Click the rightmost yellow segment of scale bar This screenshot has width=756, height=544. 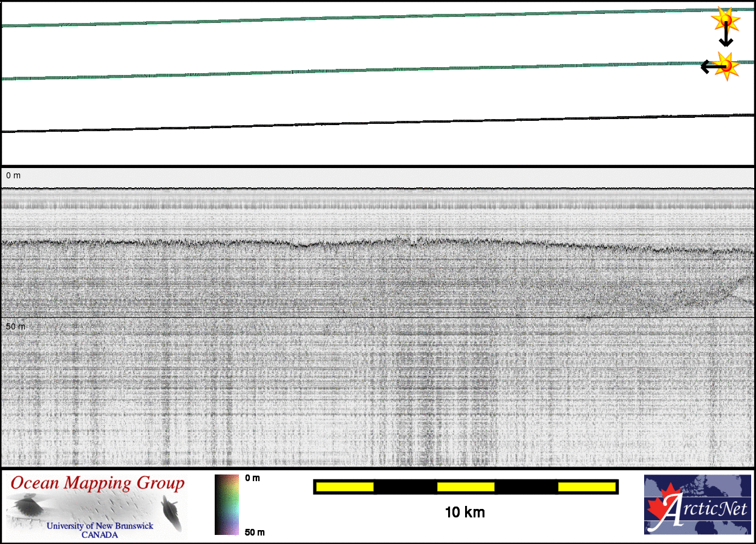[x=586, y=487]
